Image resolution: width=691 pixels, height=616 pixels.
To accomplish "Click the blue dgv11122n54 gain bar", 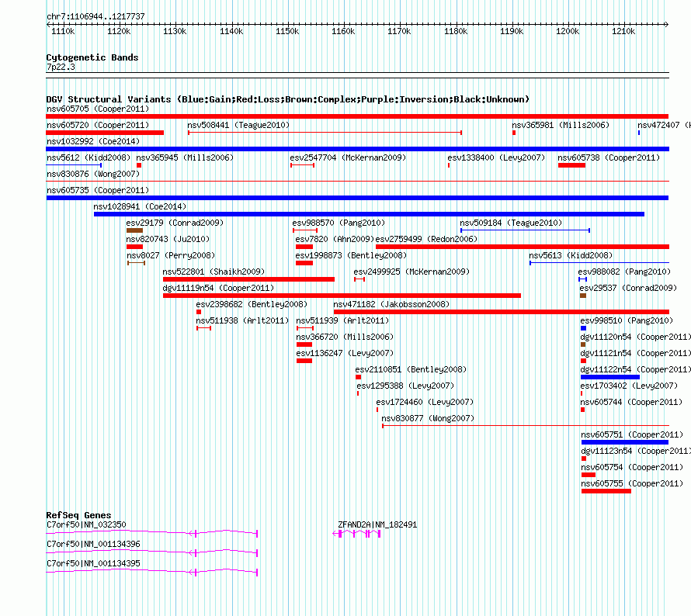I will [610, 377].
